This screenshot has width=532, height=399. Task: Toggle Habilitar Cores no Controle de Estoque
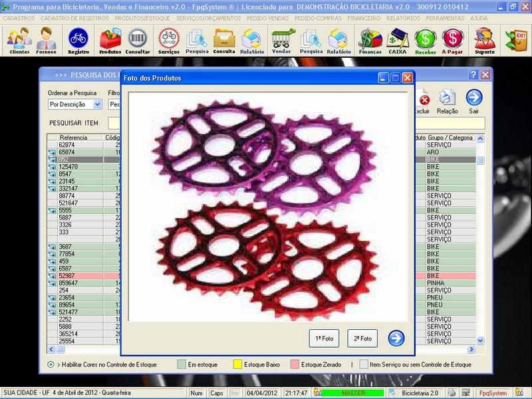pos(51,364)
